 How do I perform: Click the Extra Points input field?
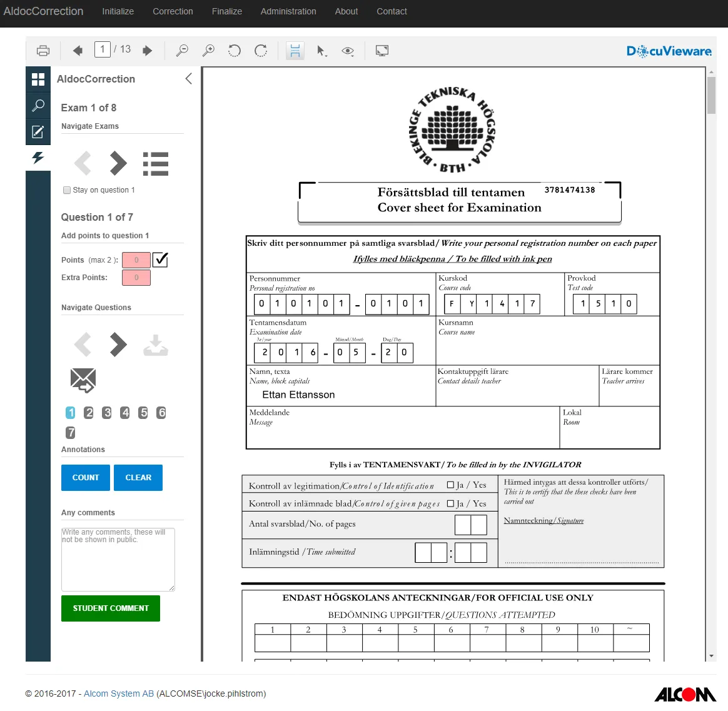[136, 278]
